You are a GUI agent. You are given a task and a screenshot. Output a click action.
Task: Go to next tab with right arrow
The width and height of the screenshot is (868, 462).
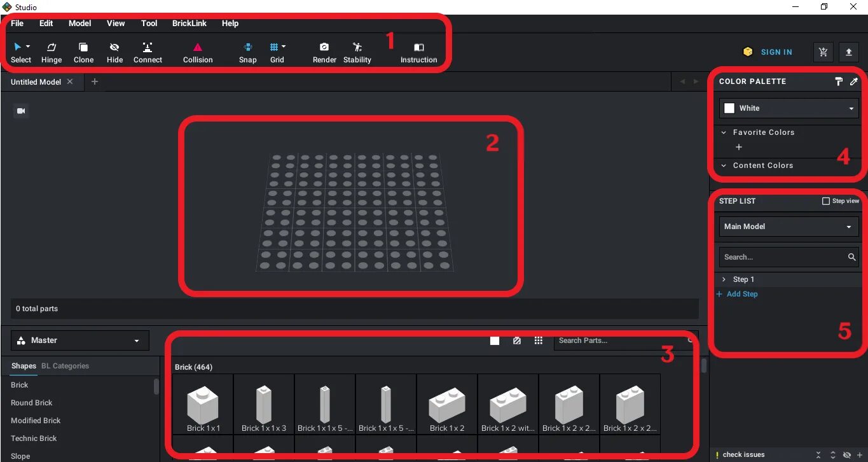tap(696, 81)
